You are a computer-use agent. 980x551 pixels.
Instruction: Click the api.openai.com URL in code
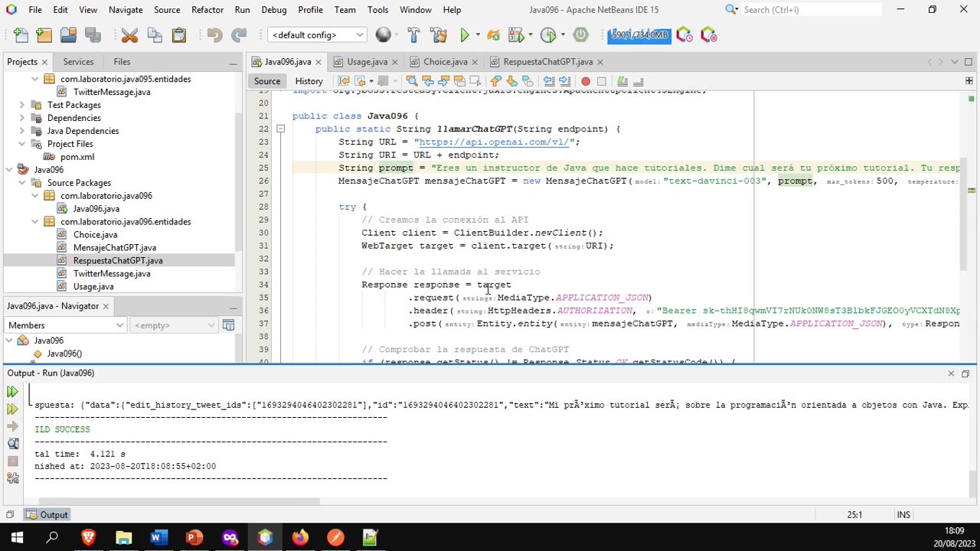pyautogui.click(x=494, y=142)
